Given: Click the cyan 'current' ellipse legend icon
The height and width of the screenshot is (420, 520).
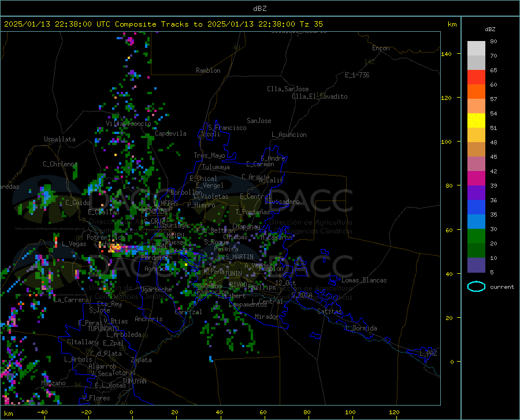Looking at the screenshot, I should (x=476, y=287).
